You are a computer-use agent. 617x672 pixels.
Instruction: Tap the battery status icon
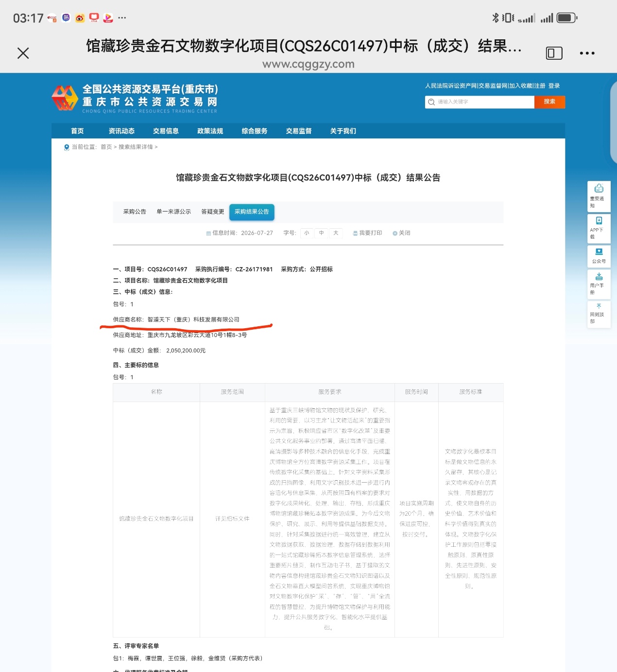(x=566, y=18)
